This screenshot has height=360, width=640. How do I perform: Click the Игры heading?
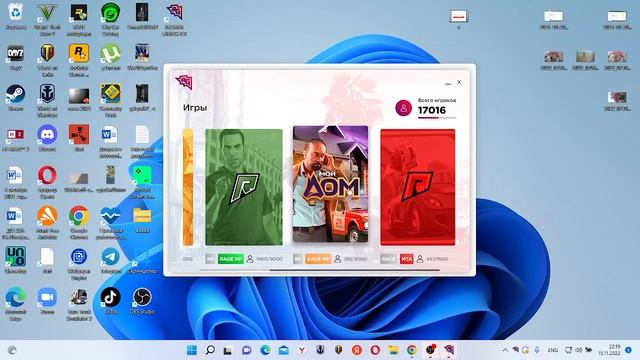195,108
